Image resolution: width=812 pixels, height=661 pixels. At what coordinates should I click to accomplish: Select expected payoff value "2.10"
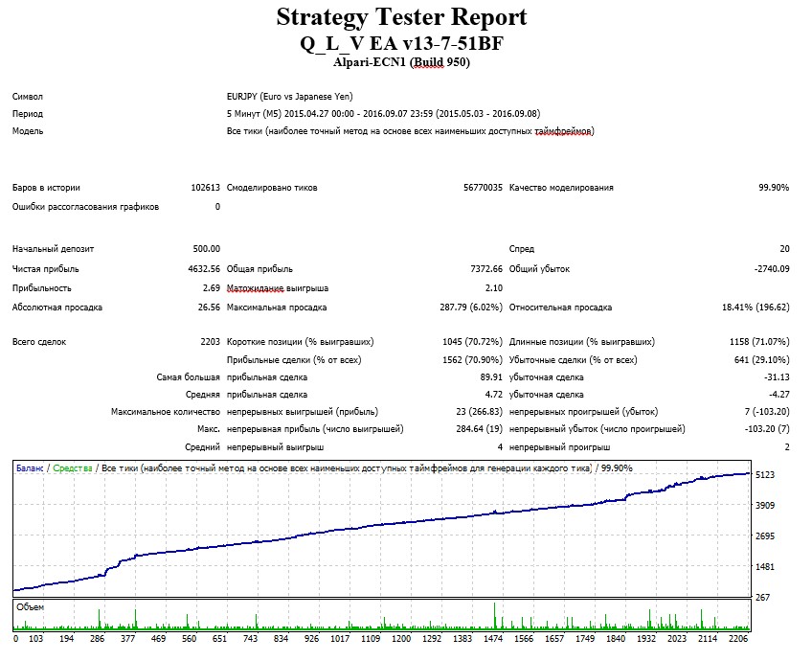(x=494, y=288)
